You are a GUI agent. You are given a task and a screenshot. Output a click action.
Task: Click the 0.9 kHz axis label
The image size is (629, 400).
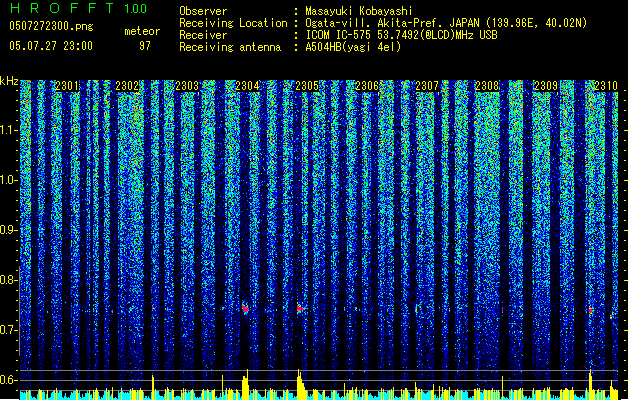9,230
